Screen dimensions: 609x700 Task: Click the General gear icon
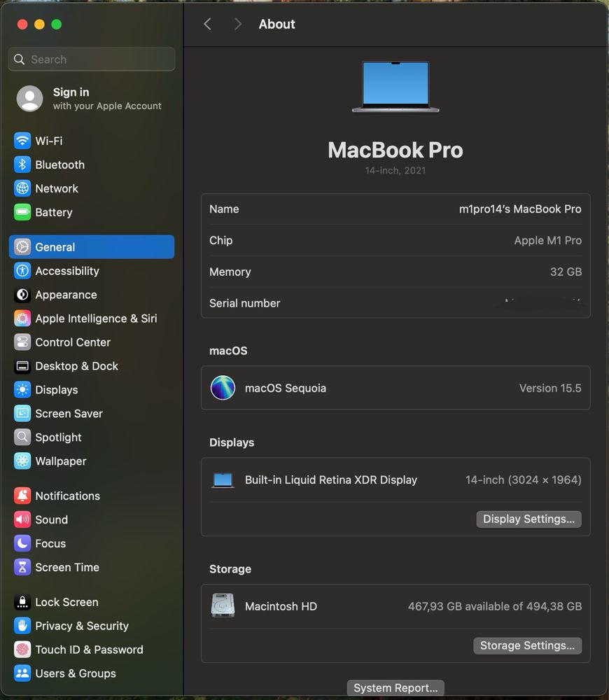[22, 247]
